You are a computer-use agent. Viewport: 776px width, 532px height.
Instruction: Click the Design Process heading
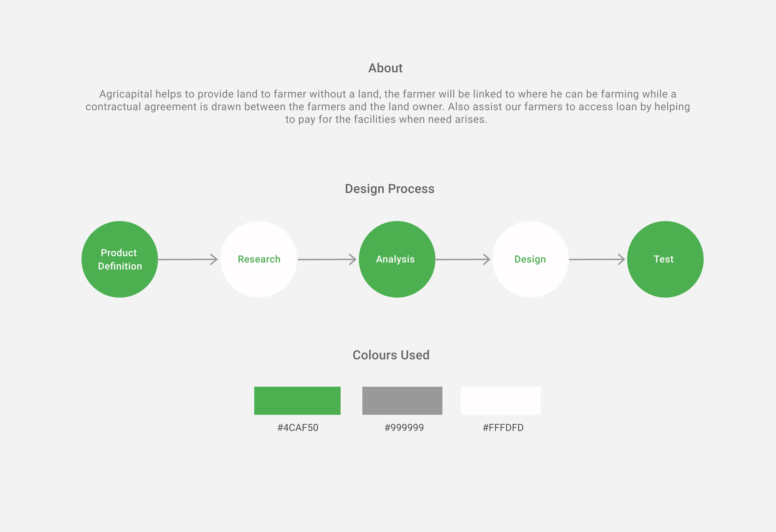point(390,189)
